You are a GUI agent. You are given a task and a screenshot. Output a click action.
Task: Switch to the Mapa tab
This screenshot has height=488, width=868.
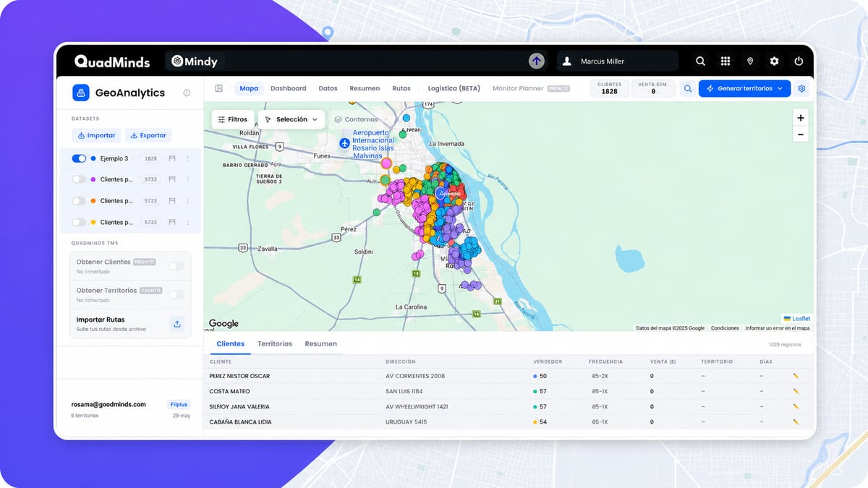(249, 88)
